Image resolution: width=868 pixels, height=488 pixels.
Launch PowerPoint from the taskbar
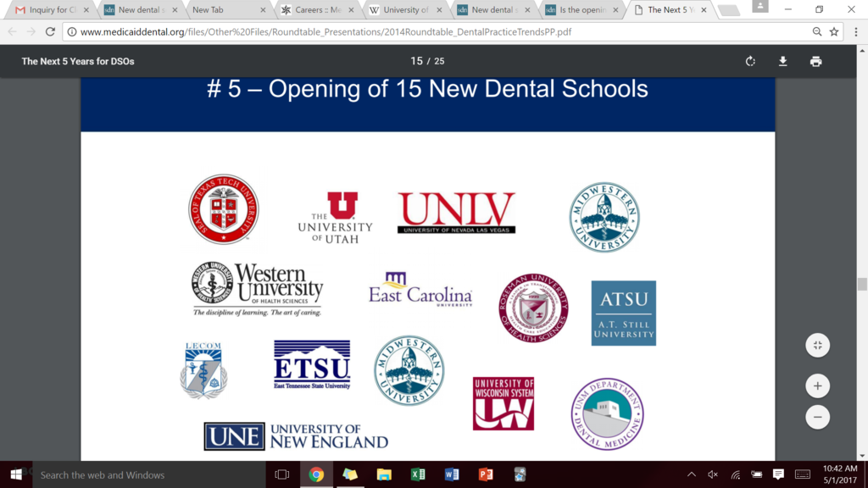(486, 474)
